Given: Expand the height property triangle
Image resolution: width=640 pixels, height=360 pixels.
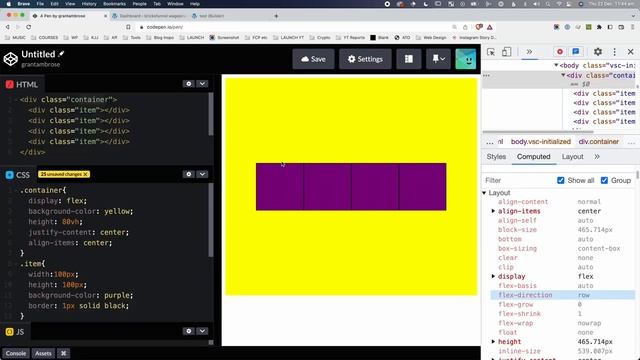Looking at the screenshot, I should pyautogui.click(x=493, y=342).
